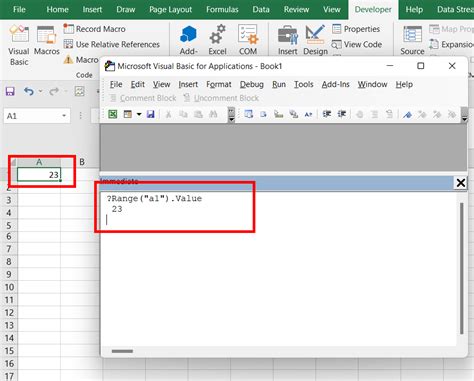Open the Undo history dropdown arrow

pyautogui.click(x=41, y=91)
